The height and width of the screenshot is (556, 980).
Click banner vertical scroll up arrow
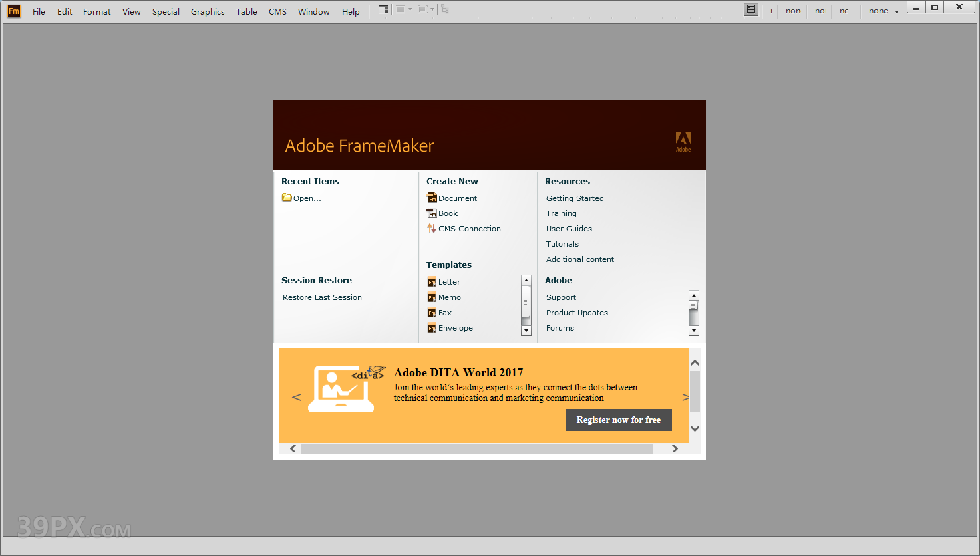tap(695, 363)
